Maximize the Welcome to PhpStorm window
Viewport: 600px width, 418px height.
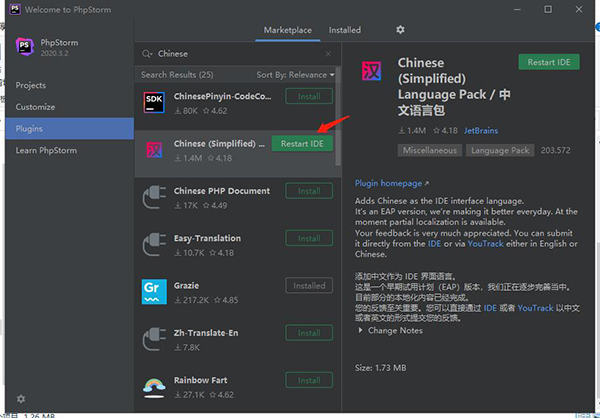(548, 9)
